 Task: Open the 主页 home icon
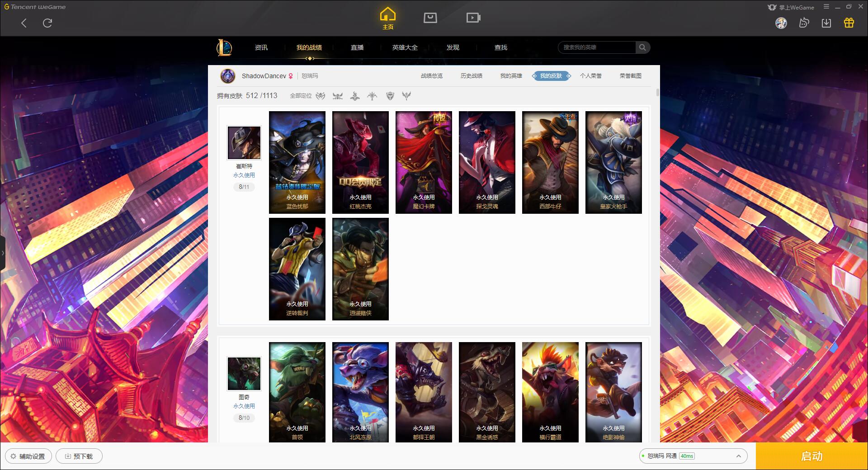click(388, 18)
